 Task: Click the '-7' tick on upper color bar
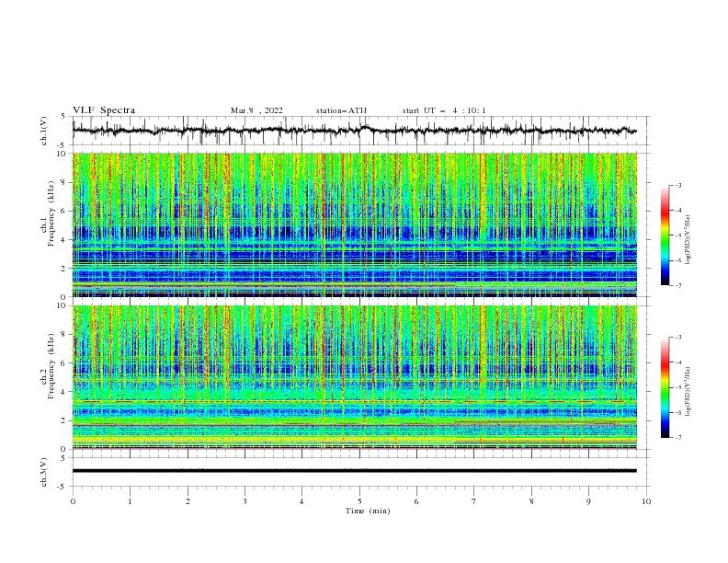click(677, 285)
